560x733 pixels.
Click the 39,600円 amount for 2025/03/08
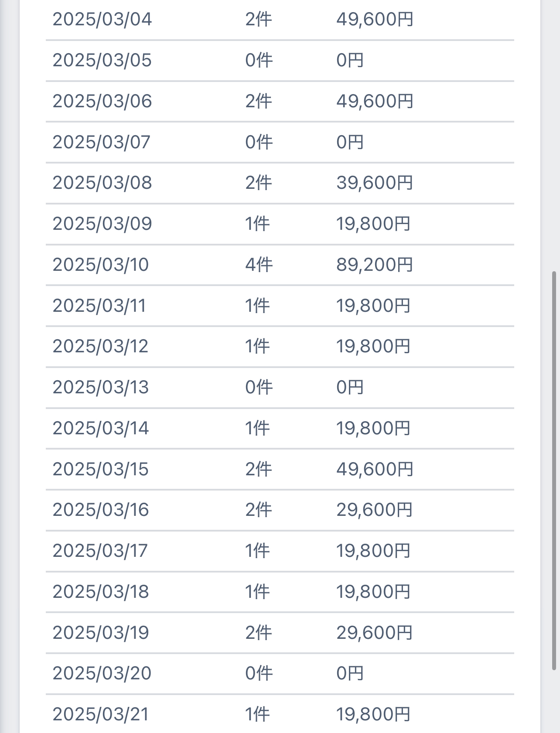point(375,183)
